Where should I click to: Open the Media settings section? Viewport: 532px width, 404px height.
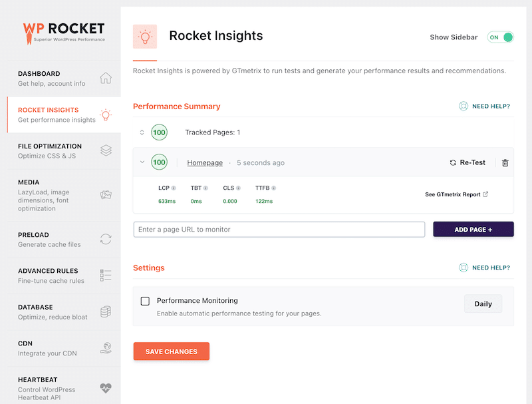(64, 195)
